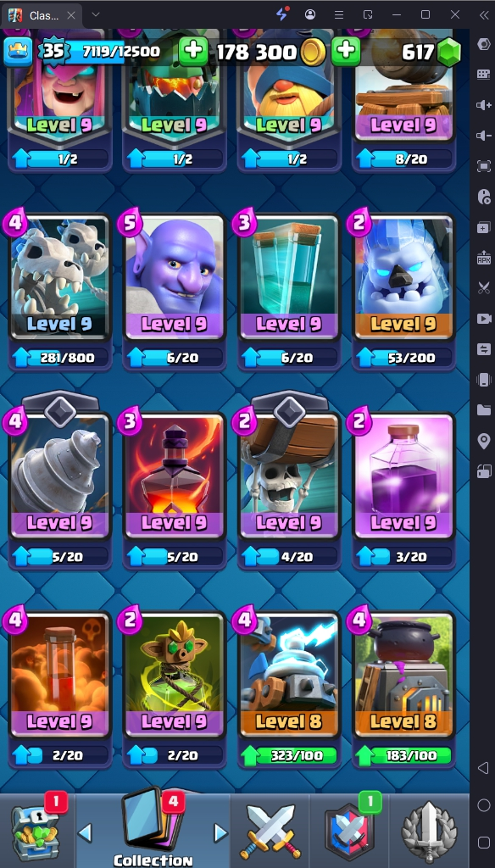Increase volume in BlueStacks sidebar
Screen dimensions: 495x868
[x=483, y=105]
